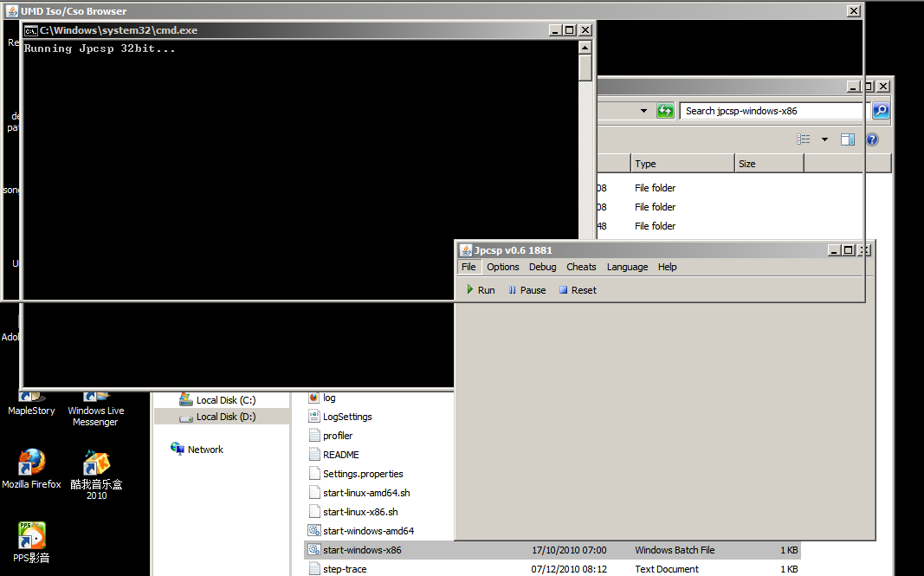Select the start-windows-amd64 batch file
Screen dimensions: 924x576
point(368,531)
